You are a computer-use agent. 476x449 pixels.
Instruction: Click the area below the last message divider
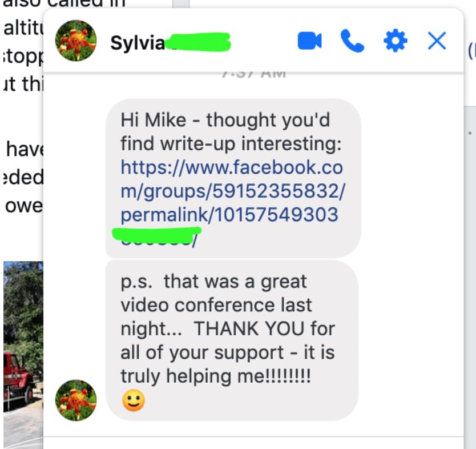click(x=253, y=443)
